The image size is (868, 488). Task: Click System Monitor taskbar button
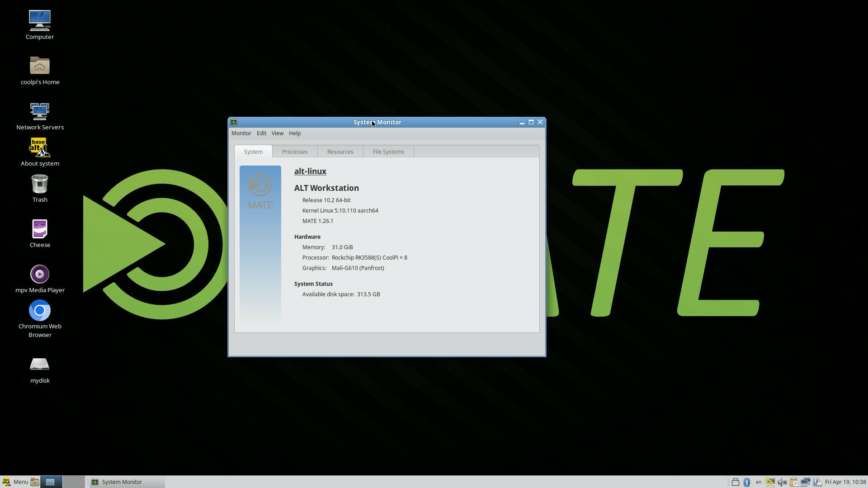[127, 482]
